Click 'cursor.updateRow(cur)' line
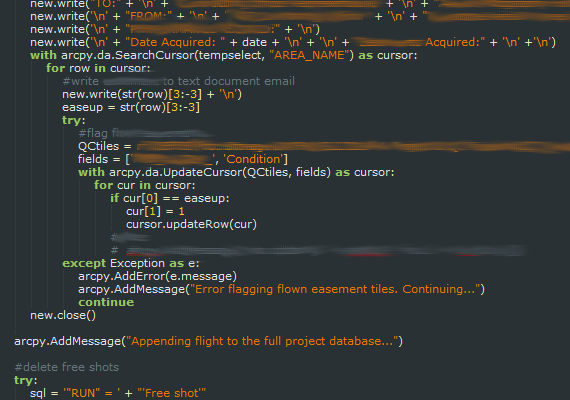 coord(191,224)
